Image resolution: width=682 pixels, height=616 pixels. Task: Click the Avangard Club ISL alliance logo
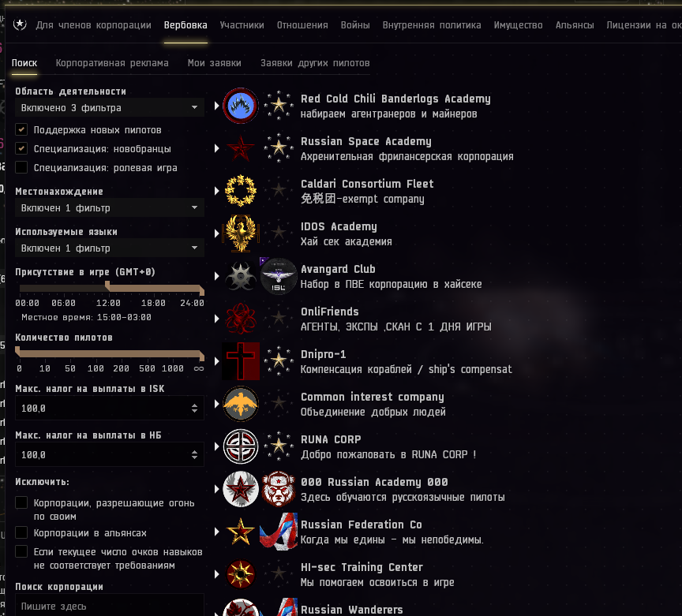[279, 276]
